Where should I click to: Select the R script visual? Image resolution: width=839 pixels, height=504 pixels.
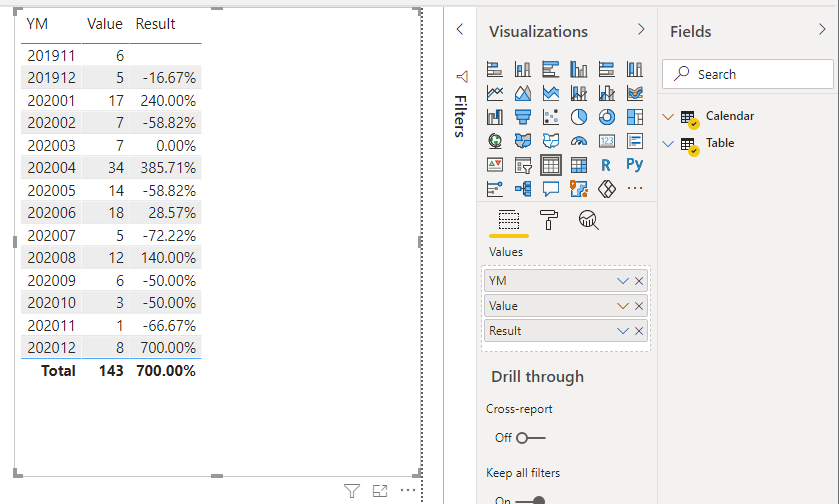coord(606,165)
